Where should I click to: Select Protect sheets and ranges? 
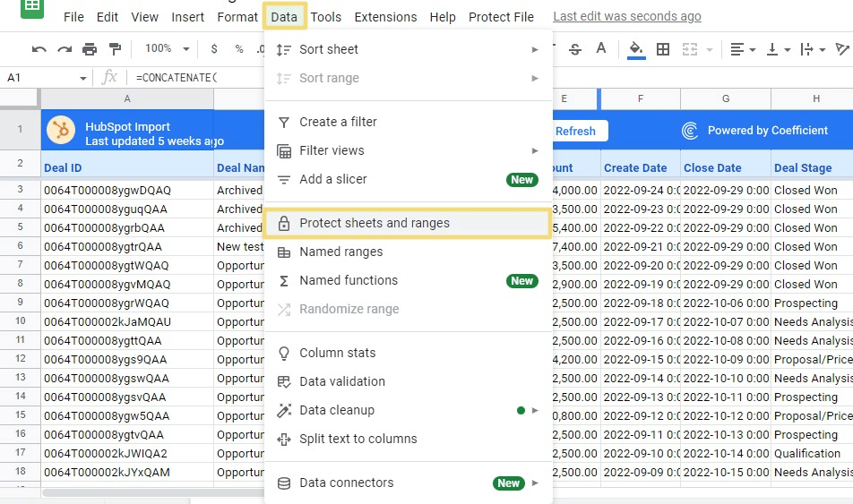pos(408,223)
